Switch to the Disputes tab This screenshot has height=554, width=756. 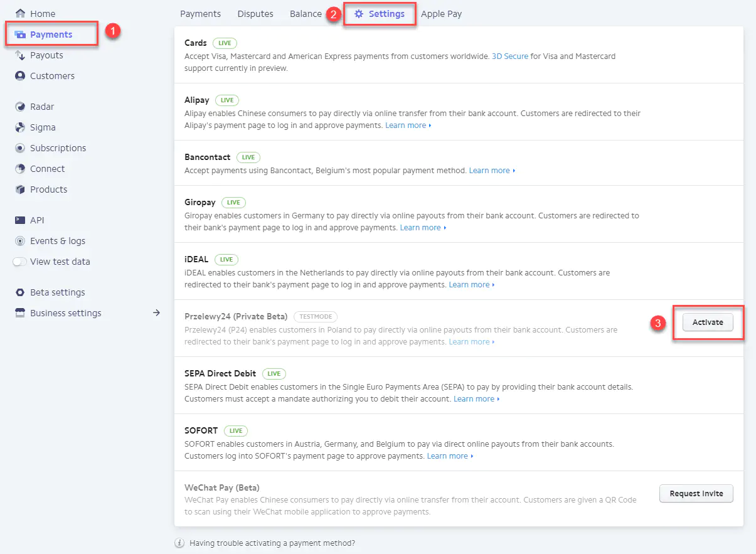click(x=255, y=14)
